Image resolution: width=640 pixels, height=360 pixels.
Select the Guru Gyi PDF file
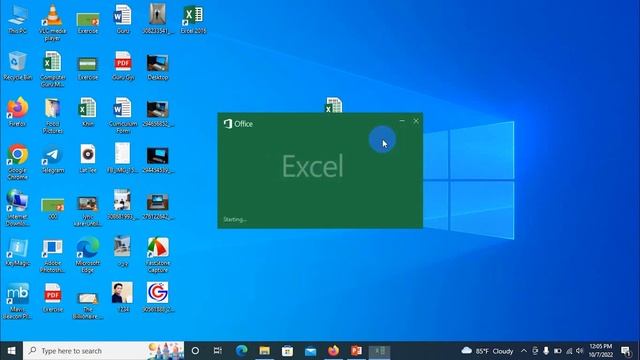(123, 66)
